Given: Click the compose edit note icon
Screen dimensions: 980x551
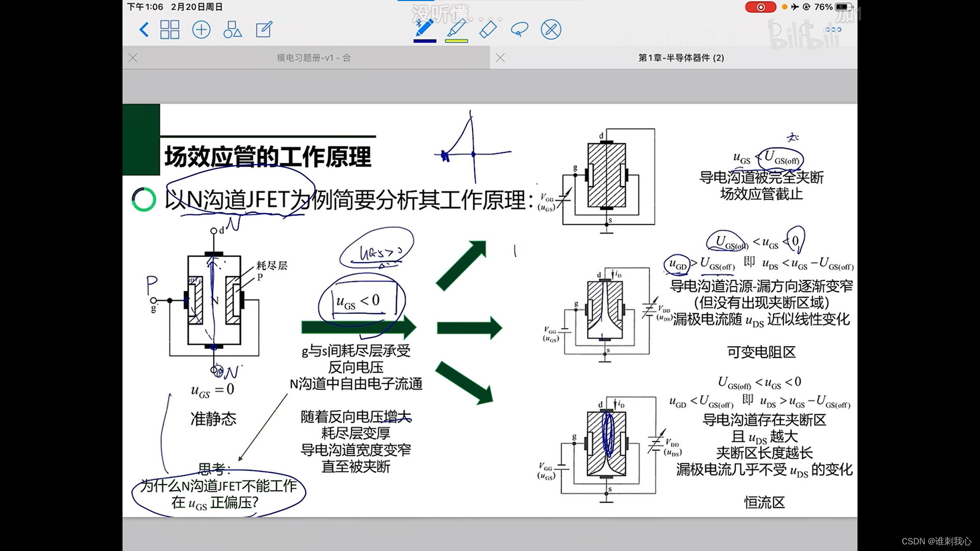Looking at the screenshot, I should (264, 30).
